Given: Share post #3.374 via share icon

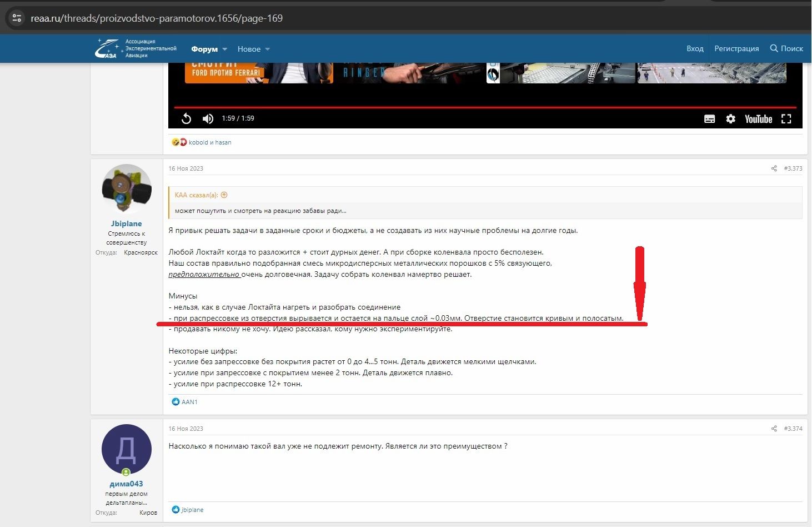Looking at the screenshot, I should click(x=774, y=429).
